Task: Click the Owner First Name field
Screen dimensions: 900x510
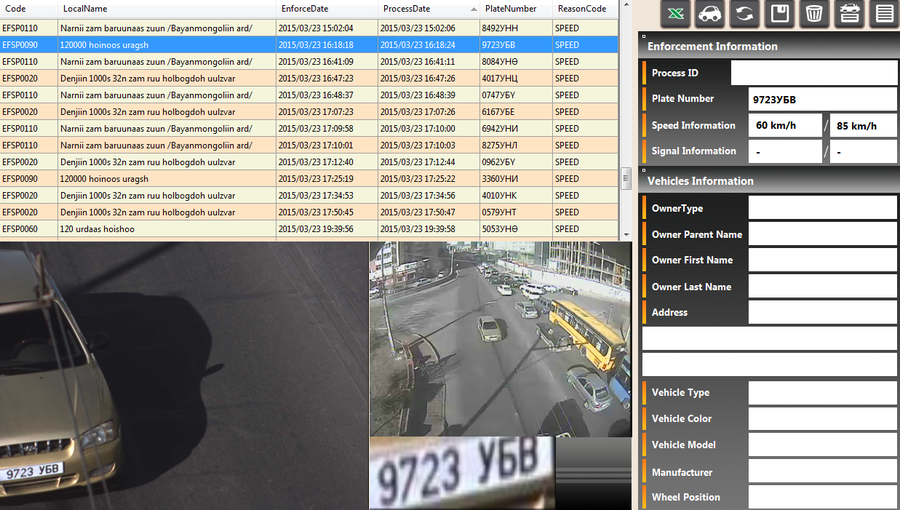Action: click(822, 260)
